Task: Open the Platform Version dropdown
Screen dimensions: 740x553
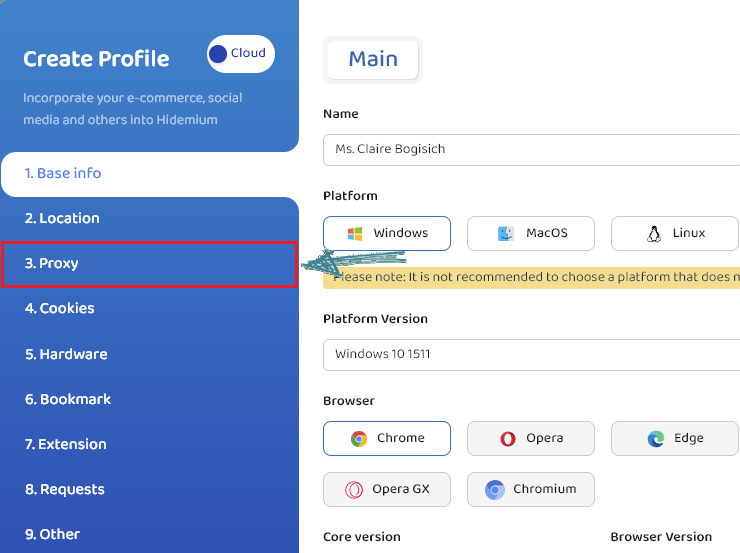Action: [x=531, y=355]
